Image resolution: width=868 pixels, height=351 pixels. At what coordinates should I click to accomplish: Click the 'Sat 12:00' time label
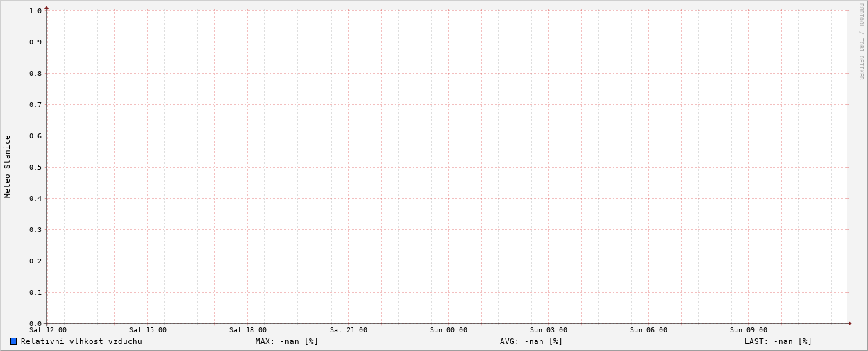pyautogui.click(x=48, y=330)
